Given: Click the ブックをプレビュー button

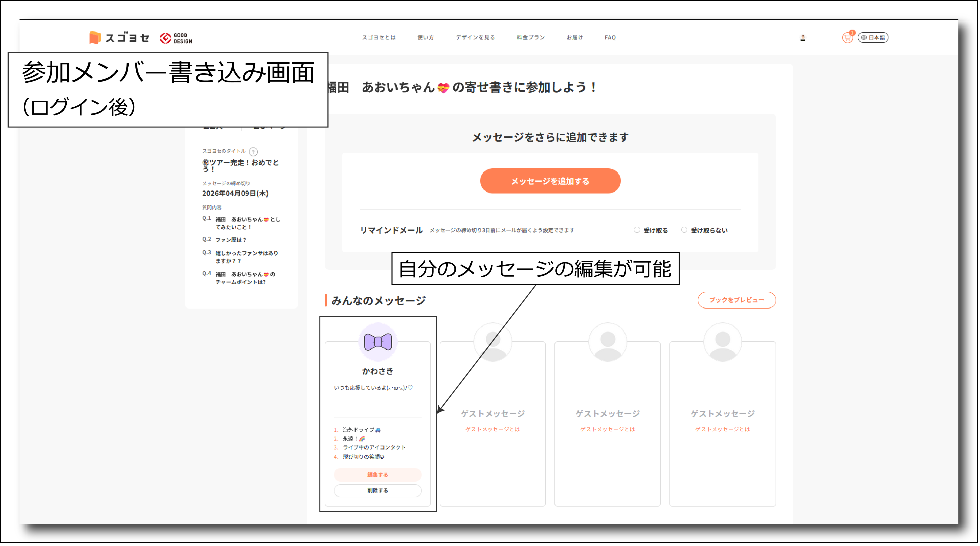Looking at the screenshot, I should coord(737,300).
